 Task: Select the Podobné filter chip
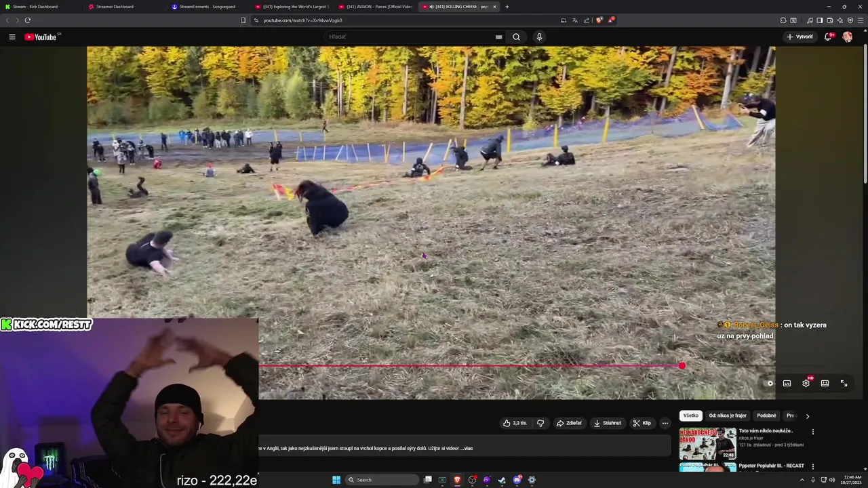[766, 415]
